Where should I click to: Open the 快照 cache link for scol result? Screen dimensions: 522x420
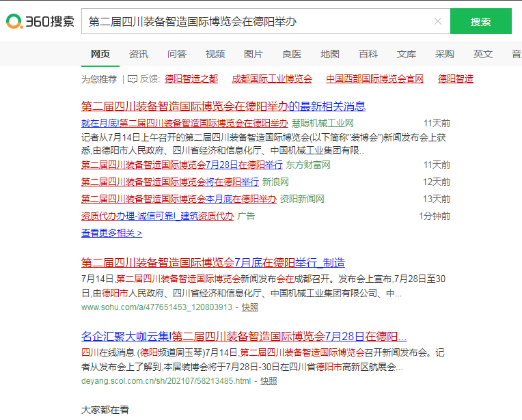[269, 380]
